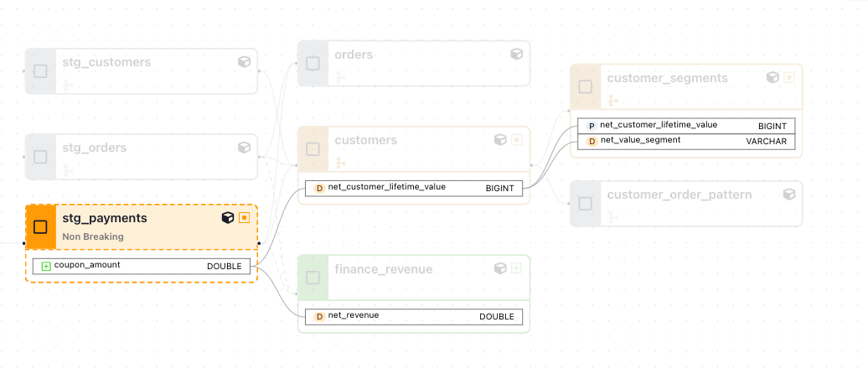868x374 pixels.
Task: Click the orders node title
Action: [x=354, y=55]
